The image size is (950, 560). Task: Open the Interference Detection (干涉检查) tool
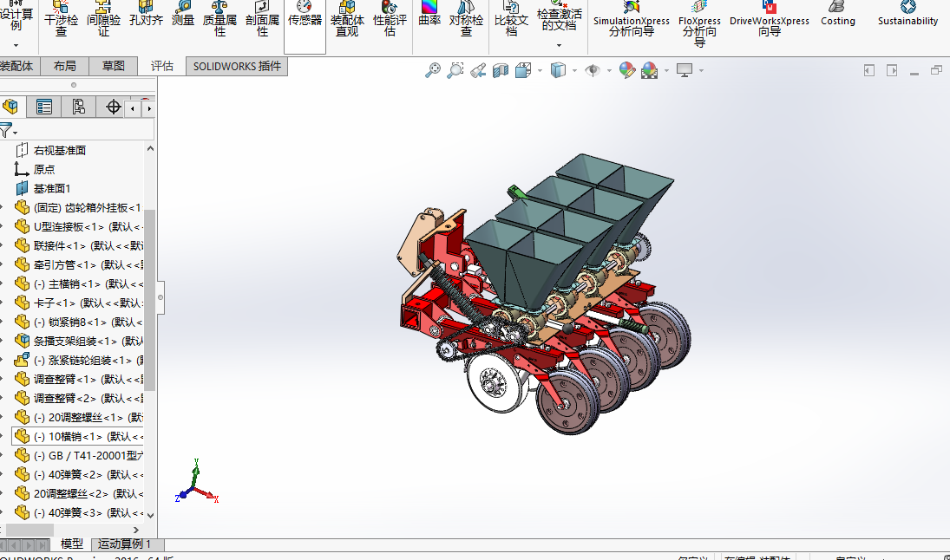[61, 19]
